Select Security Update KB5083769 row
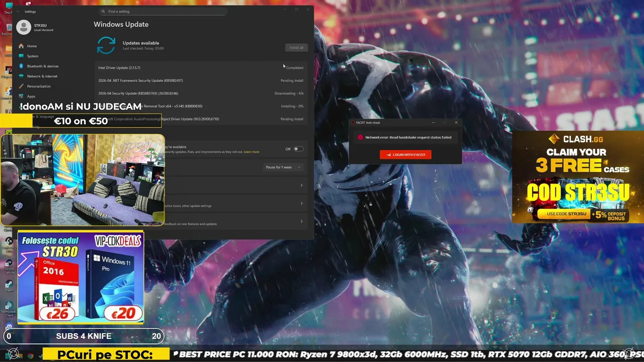Viewport: 644px width, 362px height. pos(201,93)
